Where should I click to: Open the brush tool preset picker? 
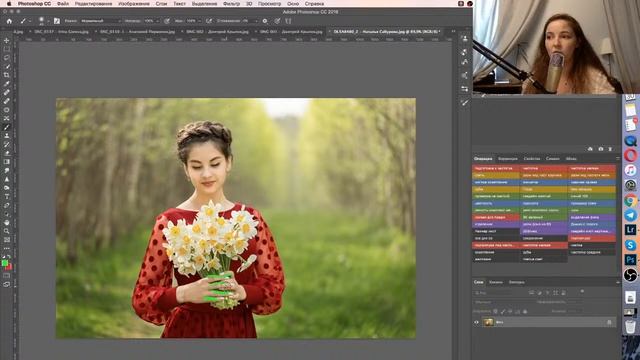tap(24, 21)
